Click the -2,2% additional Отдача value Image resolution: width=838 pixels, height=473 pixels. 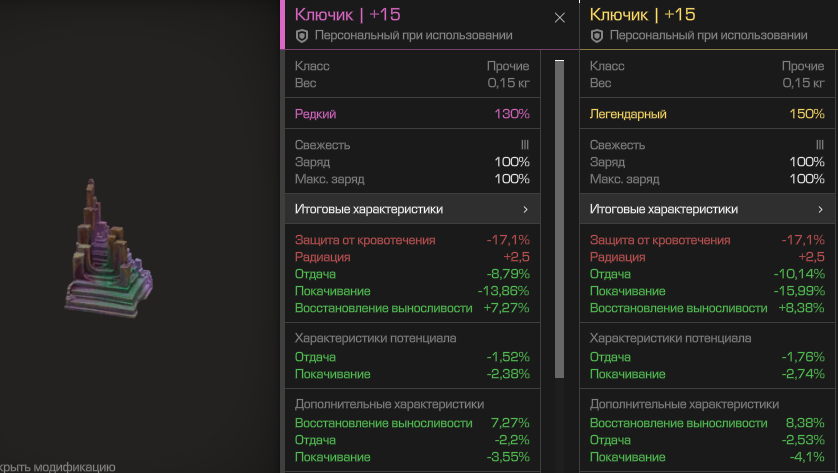click(x=512, y=440)
